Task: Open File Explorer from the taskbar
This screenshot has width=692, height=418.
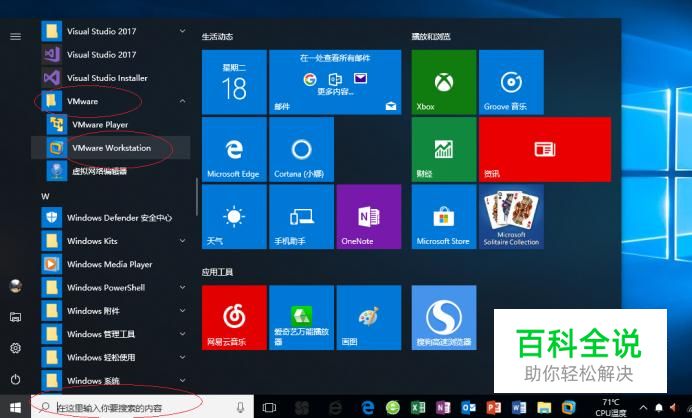Action: (x=544, y=407)
